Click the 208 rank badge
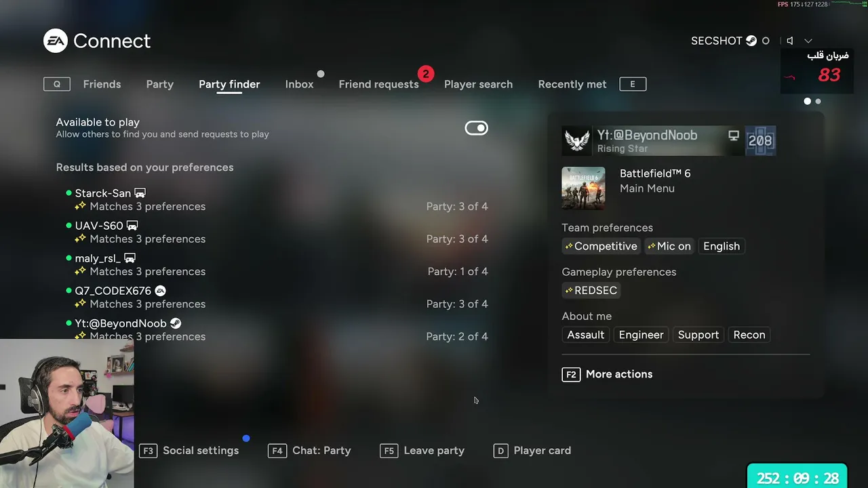Viewport: 868px width, 488px height. (x=760, y=141)
